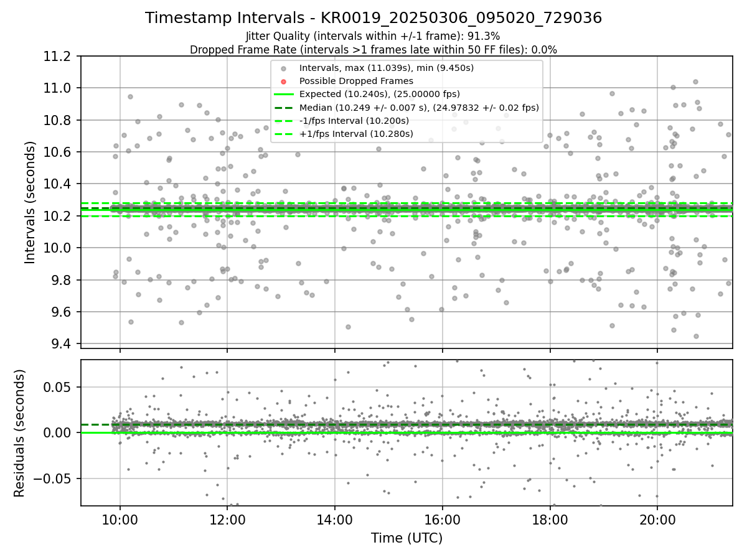Click the 'Dropped Frame Rate' subtitle line showing 0.0%
Screen dimensions: 747x560
coord(374,50)
